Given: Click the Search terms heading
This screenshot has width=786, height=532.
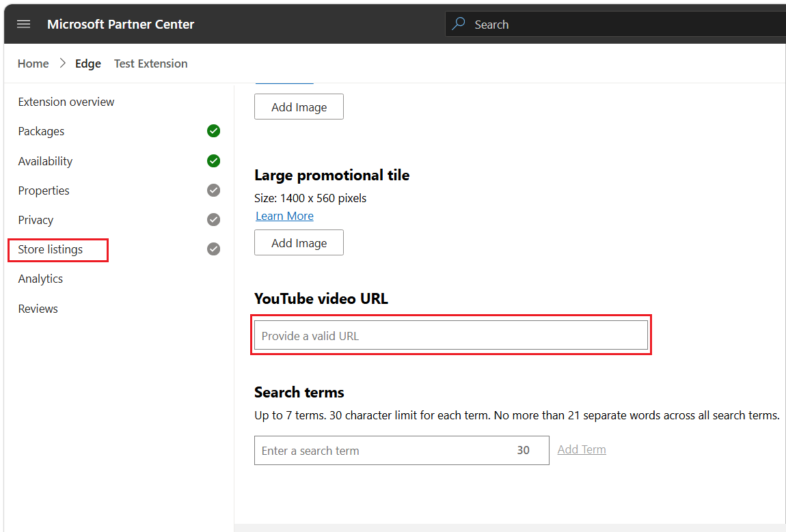Looking at the screenshot, I should pyautogui.click(x=299, y=392).
